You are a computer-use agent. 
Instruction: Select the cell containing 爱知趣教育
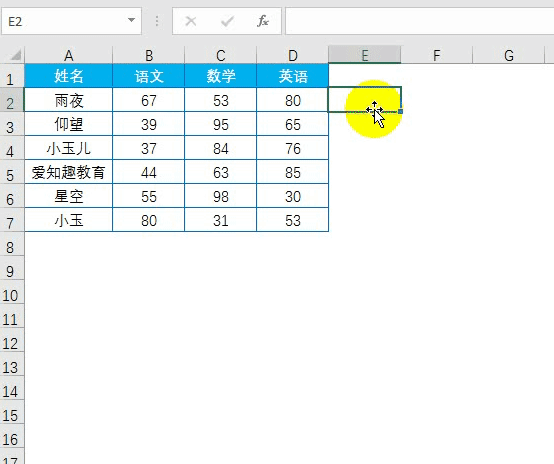coord(69,172)
